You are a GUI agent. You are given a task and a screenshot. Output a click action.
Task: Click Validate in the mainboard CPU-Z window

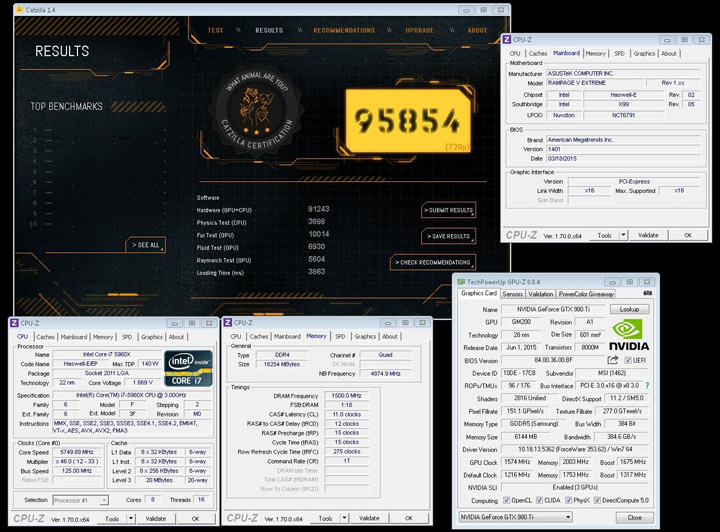tap(648, 235)
